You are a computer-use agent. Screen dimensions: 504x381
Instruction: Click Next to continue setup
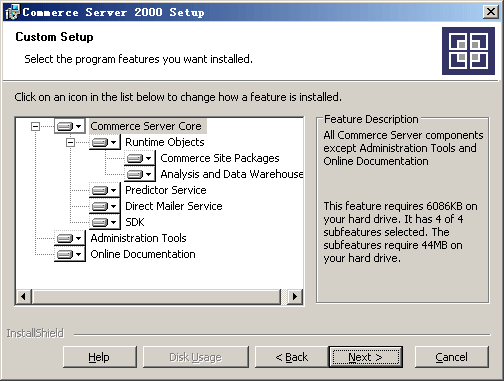tap(366, 357)
